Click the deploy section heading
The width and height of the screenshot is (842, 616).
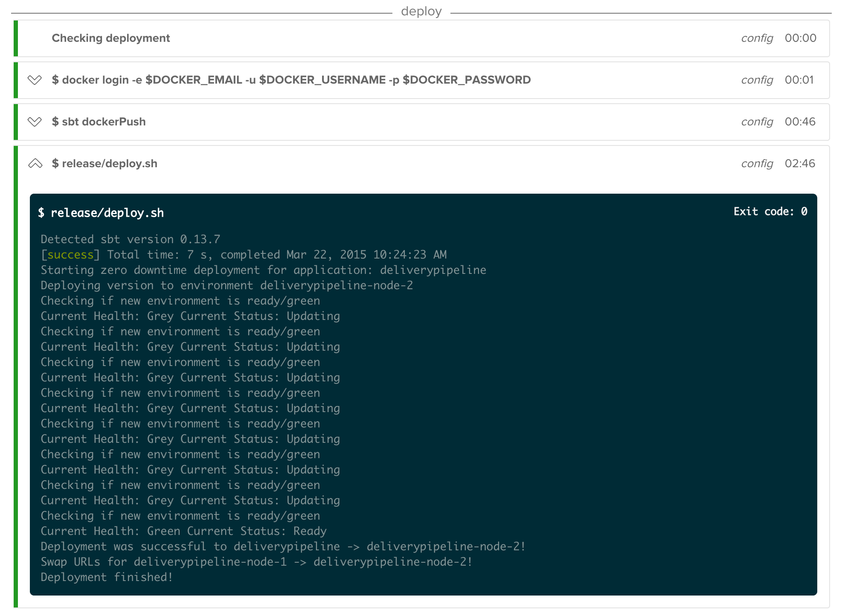tap(421, 11)
